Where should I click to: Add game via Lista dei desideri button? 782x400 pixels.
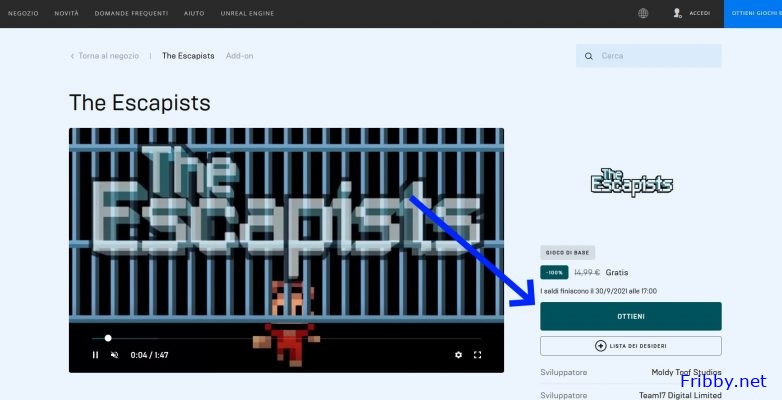[630, 346]
